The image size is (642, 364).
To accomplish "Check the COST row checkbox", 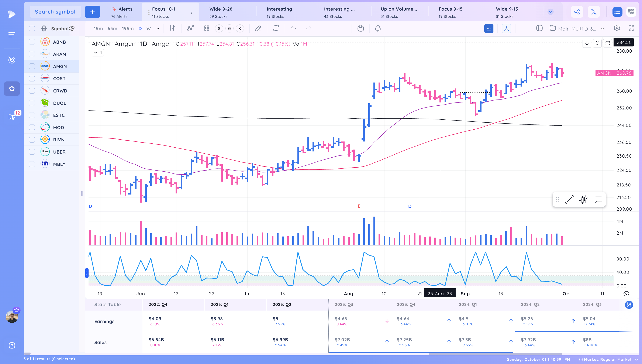I will (32, 78).
